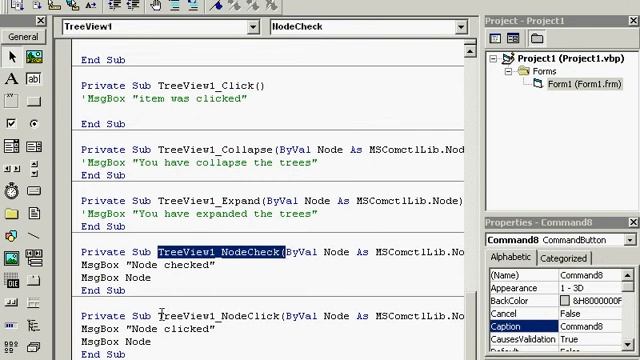640x360 pixels.
Task: Select the Data control tool
Action: click(x=34, y=258)
